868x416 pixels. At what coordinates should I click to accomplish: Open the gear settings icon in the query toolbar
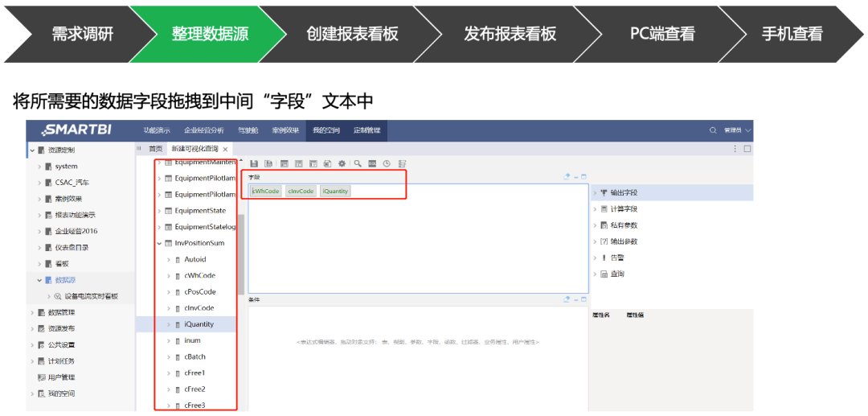pos(342,163)
